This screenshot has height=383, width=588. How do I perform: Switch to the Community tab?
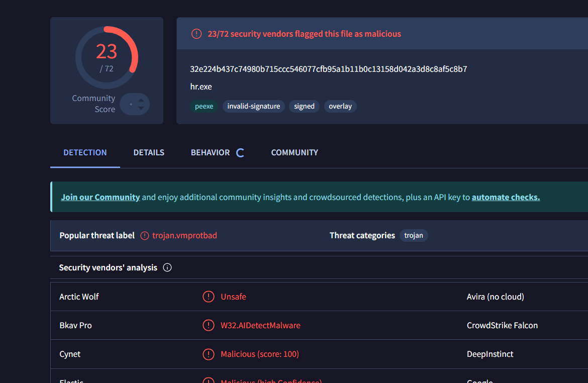[295, 153]
